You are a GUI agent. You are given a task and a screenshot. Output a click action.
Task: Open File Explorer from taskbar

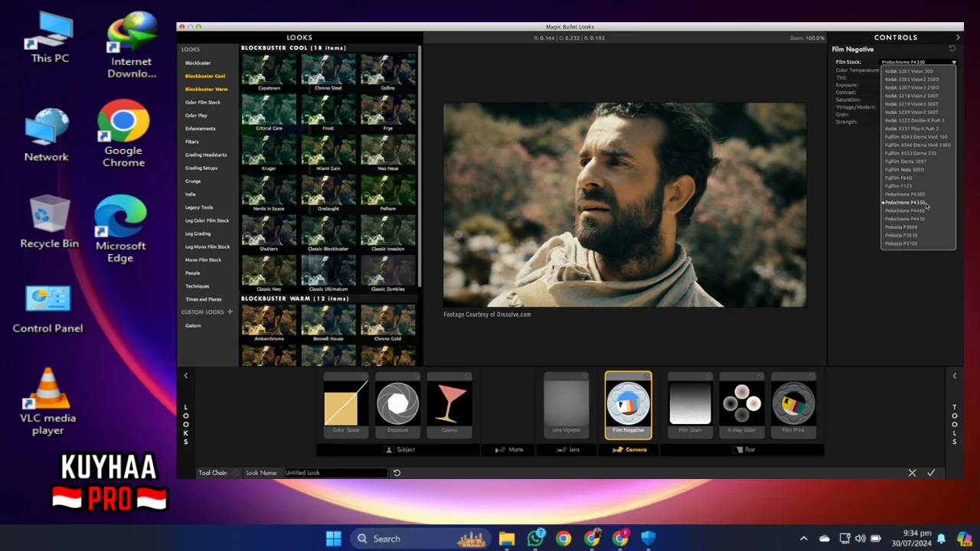507,539
